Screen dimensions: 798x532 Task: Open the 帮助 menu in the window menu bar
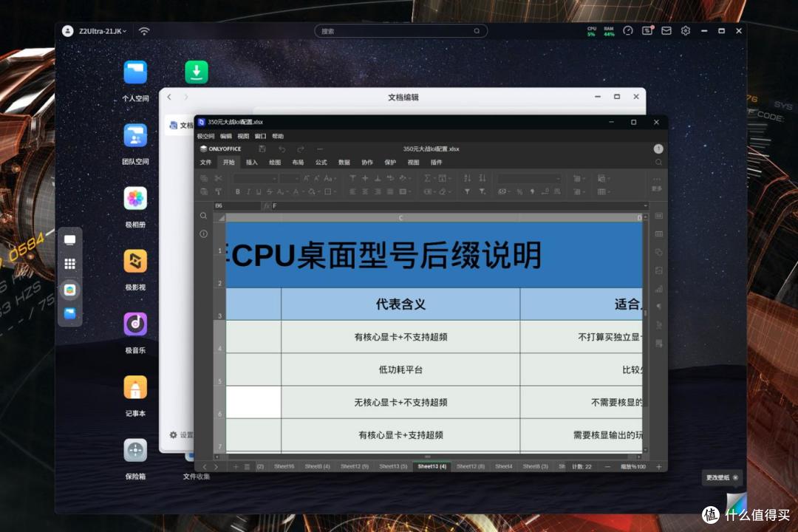pyautogui.click(x=278, y=137)
